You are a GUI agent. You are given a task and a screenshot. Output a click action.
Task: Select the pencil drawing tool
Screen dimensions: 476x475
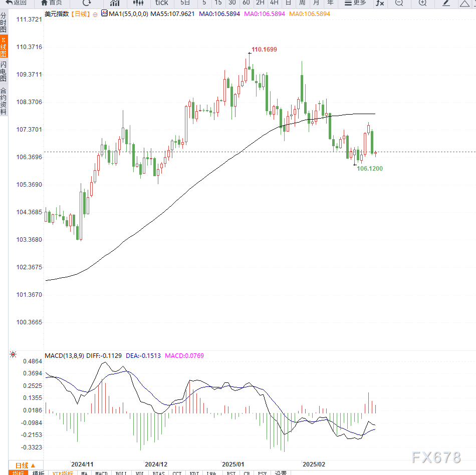pyautogui.click(x=446, y=3)
